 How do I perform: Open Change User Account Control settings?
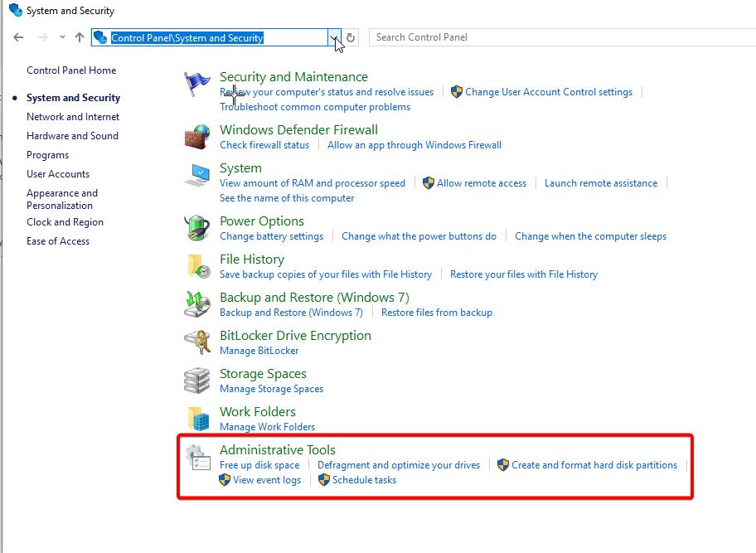pyautogui.click(x=549, y=91)
